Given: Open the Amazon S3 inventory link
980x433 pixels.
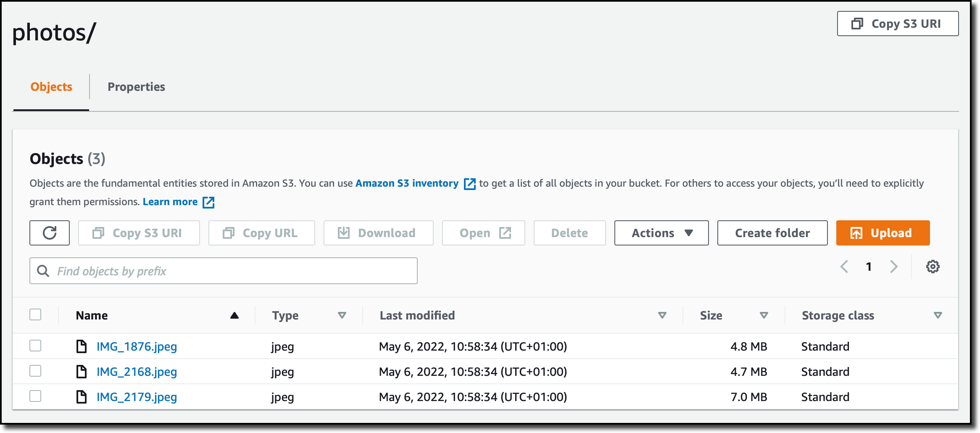Looking at the screenshot, I should coord(407,183).
